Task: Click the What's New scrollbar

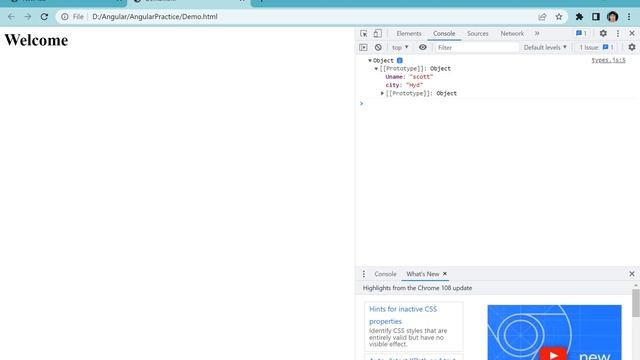Action: coord(636,302)
